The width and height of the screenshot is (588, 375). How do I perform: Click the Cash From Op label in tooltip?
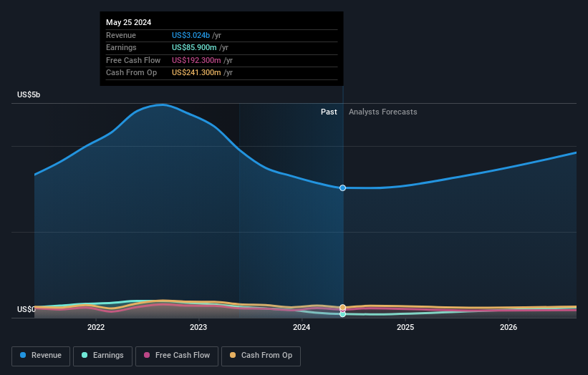click(x=131, y=73)
